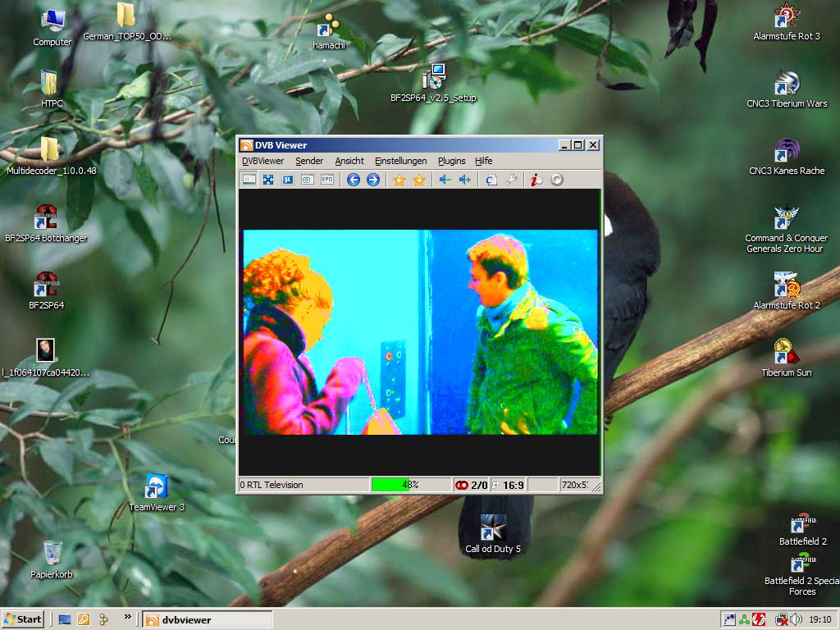840x630 pixels.
Task: Show info with the red i icon
Action: pos(536,180)
